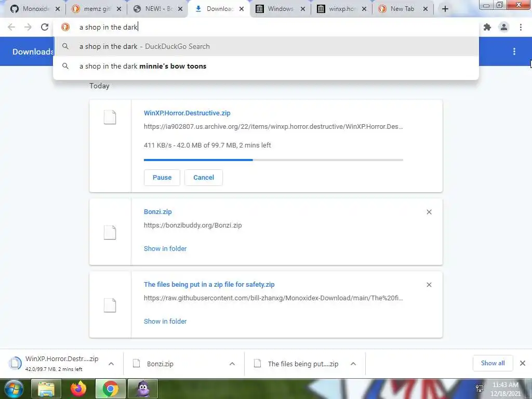The image size is (532, 399).
Task: Cancel the WinXP.Horror download
Action: pos(204,178)
